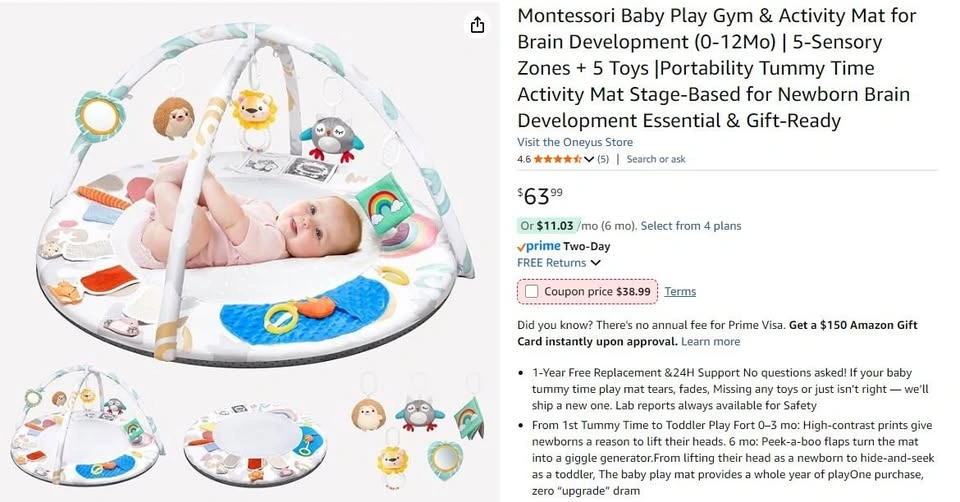960x502 pixels.
Task: Click the star rating icons
Action: pos(557,159)
